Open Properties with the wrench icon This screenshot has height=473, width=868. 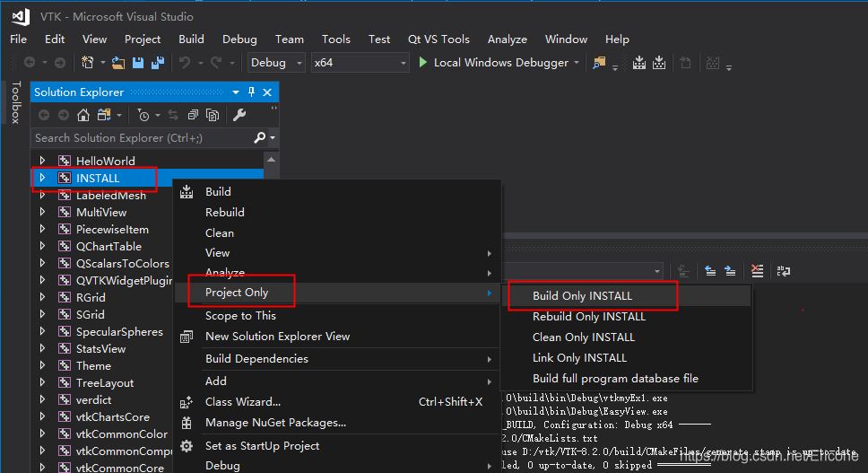pyautogui.click(x=239, y=115)
